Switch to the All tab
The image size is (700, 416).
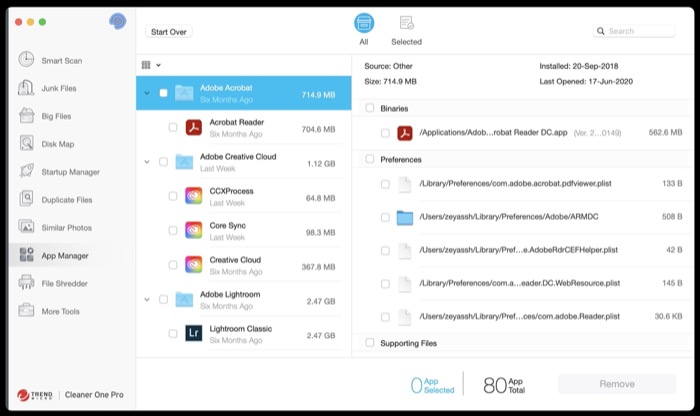tap(364, 30)
